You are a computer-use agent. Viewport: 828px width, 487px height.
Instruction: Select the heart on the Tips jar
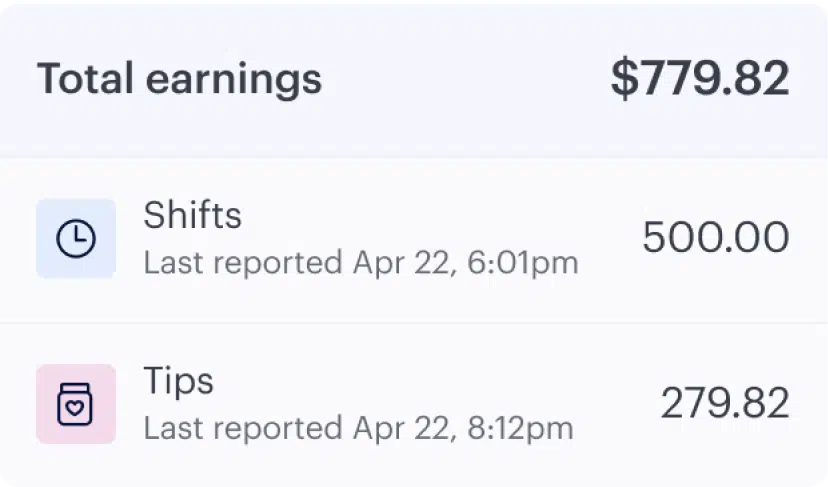pyautogui.click(x=76, y=409)
